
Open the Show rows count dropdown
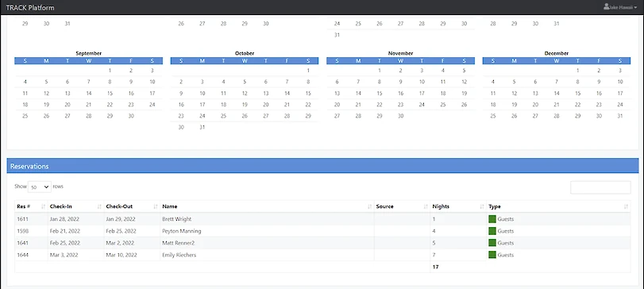(40, 187)
